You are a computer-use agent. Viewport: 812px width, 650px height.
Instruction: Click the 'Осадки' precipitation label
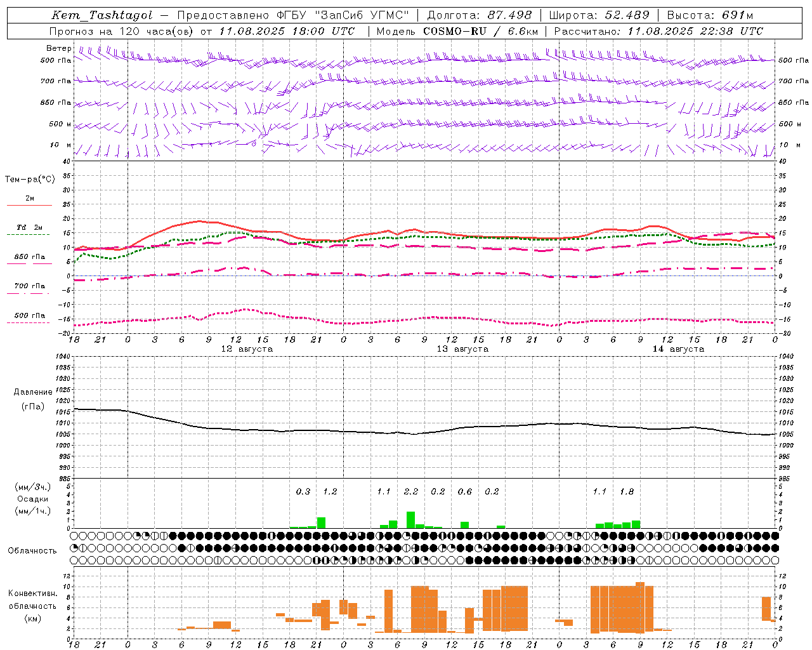tap(33, 499)
